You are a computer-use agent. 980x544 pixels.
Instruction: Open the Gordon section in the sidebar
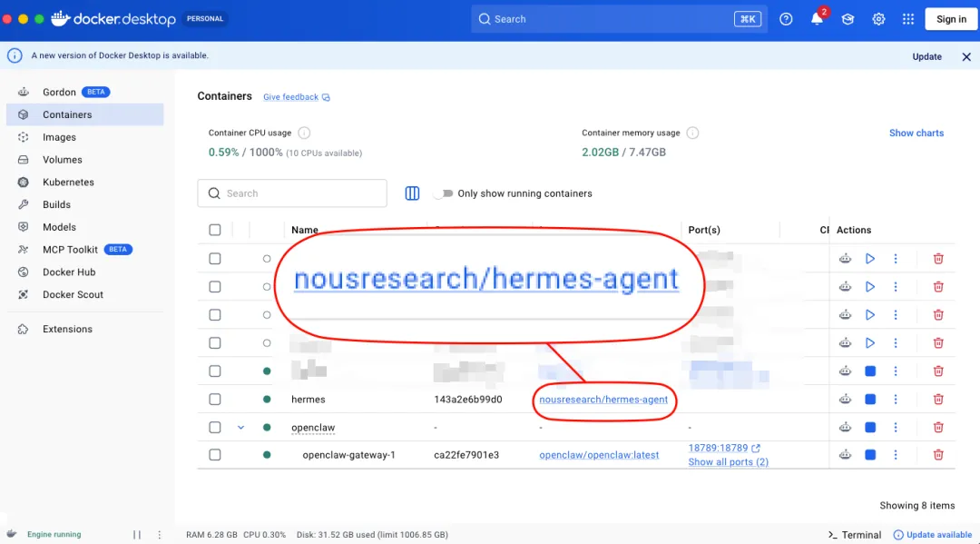coord(85,92)
